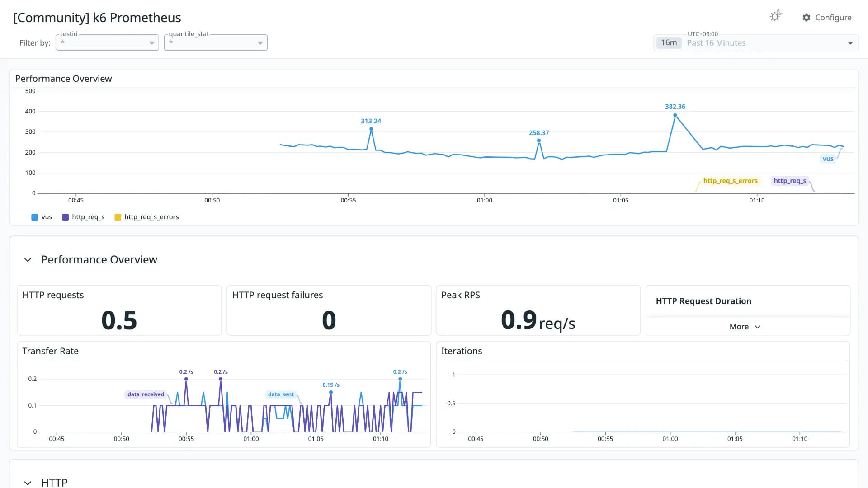Open the Configure settings

tap(827, 18)
